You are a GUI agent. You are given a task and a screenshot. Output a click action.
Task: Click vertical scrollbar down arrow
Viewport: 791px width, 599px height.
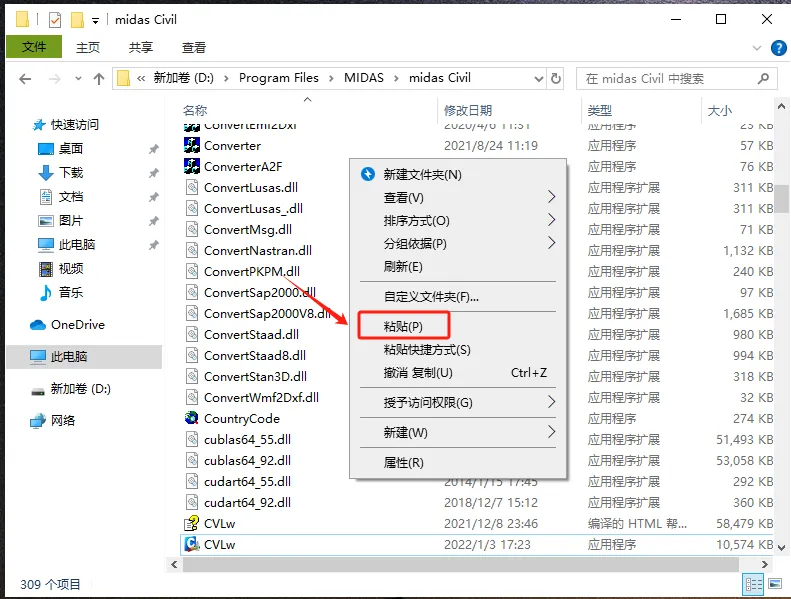point(781,548)
